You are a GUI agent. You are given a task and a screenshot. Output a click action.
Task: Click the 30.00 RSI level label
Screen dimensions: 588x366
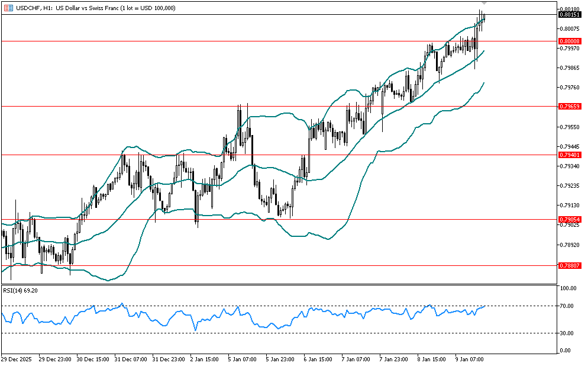pyautogui.click(x=568, y=333)
